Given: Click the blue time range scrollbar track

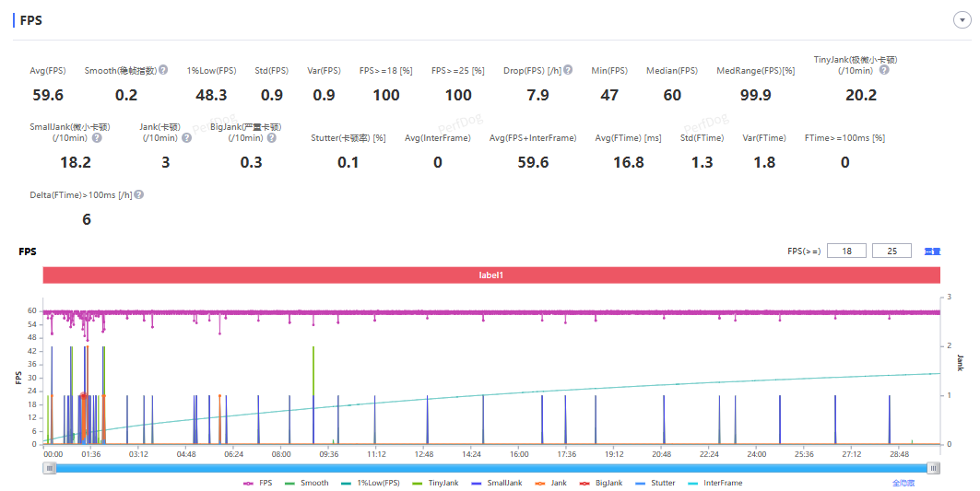Looking at the screenshot, I should (x=491, y=468).
